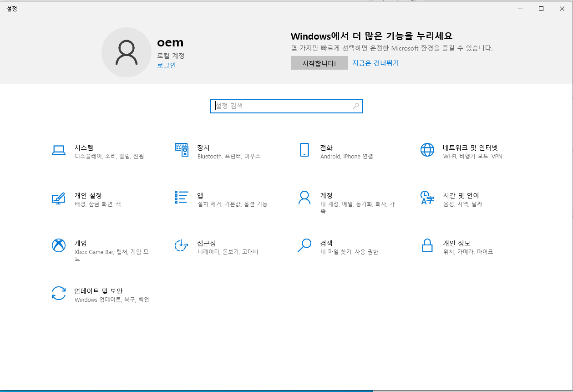Viewport: 573px width, 392px height.
Task: Click the 지금은 건너뛰기 link
Action: point(375,63)
